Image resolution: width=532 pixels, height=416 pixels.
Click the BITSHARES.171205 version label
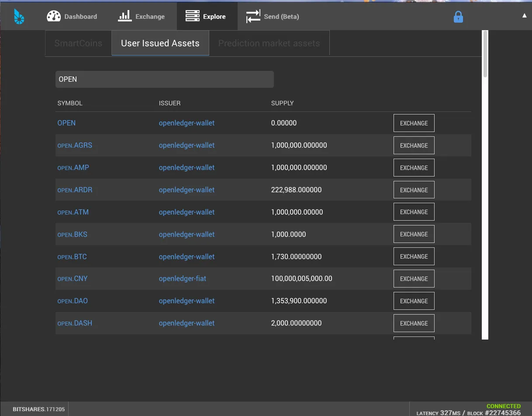pos(39,409)
